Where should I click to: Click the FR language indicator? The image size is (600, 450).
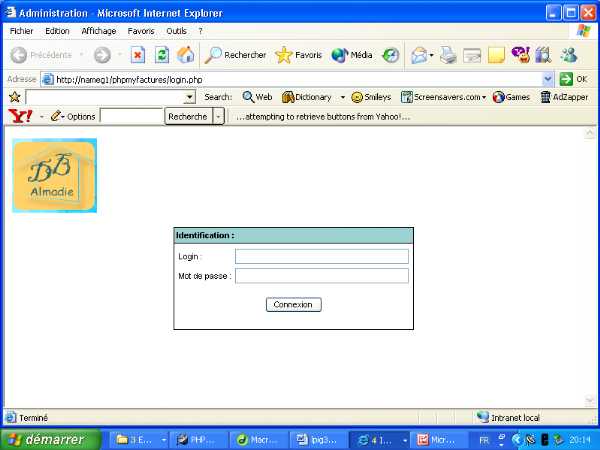pos(484,440)
